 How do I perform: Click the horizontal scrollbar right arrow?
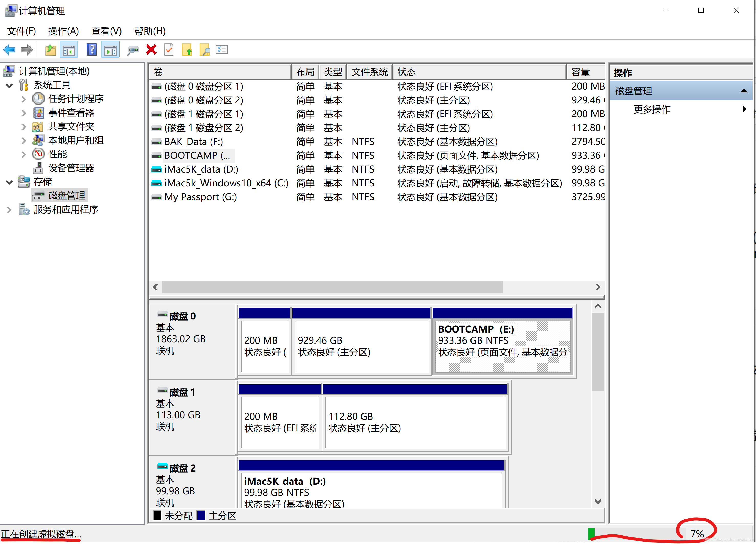click(598, 287)
